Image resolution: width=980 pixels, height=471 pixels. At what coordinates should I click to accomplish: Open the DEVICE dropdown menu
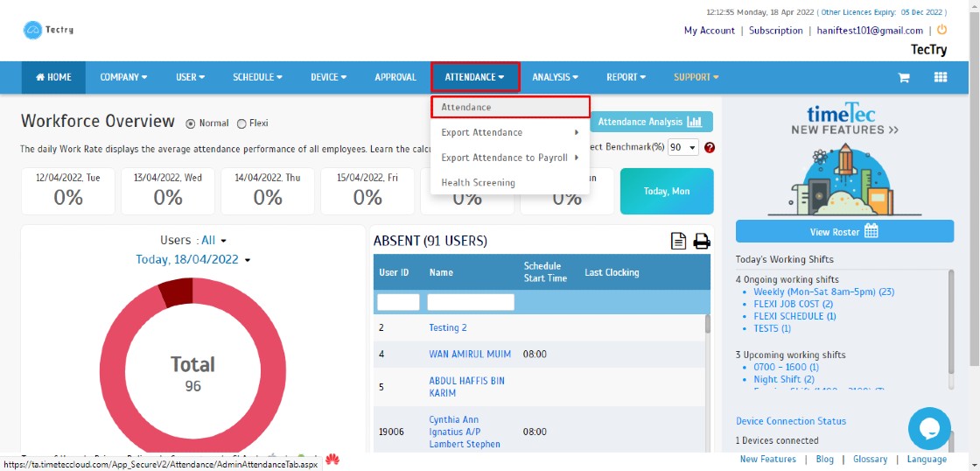(329, 78)
